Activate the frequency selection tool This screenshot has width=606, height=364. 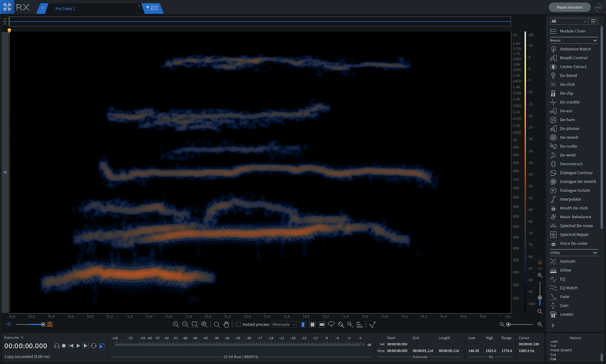(x=322, y=324)
